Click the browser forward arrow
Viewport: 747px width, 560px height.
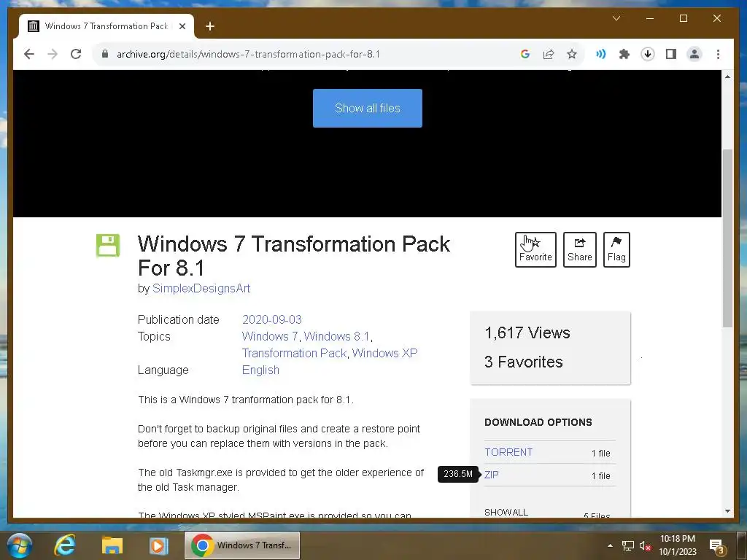point(53,54)
